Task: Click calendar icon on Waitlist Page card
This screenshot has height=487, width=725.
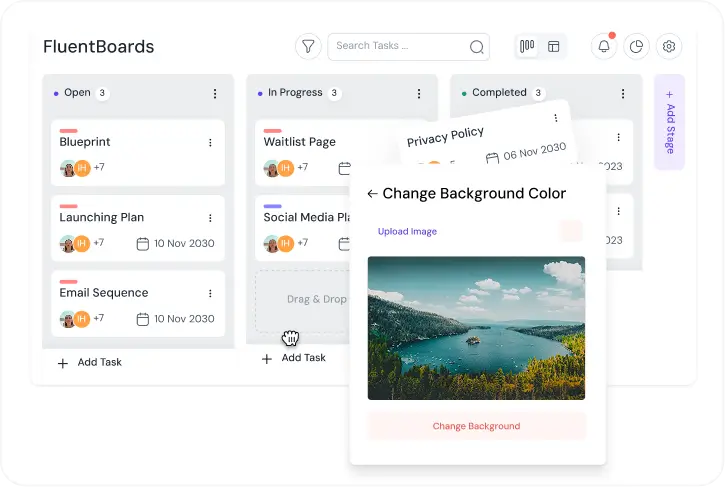Action: (x=344, y=168)
